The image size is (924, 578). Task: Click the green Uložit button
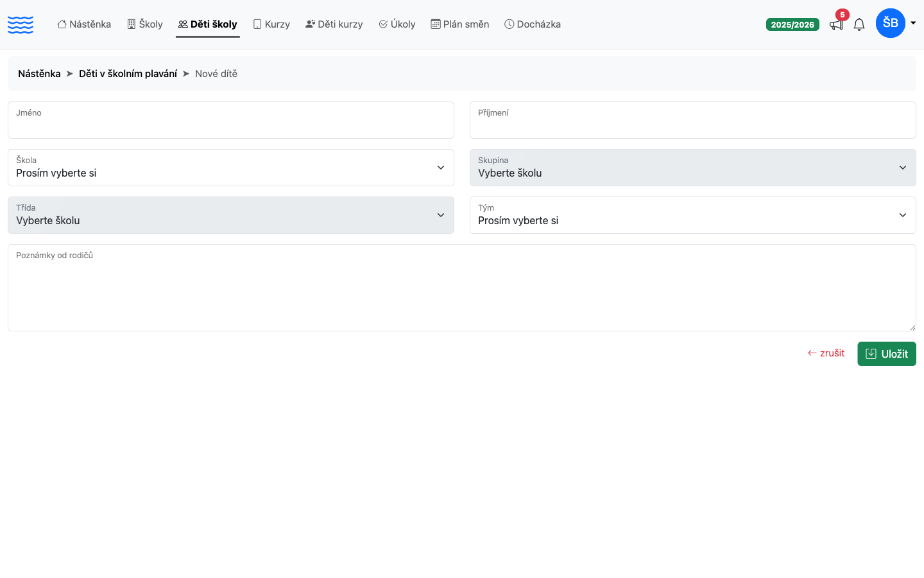(887, 354)
